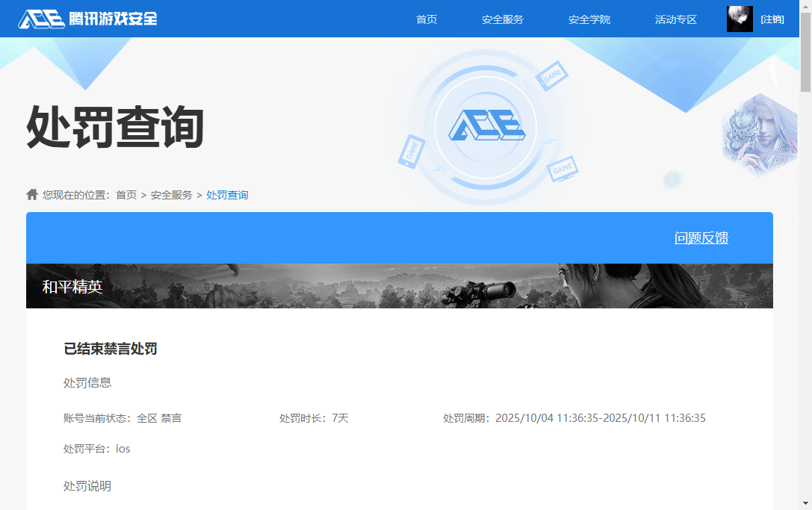Click the 处罚查询 breadcrumb entry
This screenshot has width=812, height=510.
point(227,194)
